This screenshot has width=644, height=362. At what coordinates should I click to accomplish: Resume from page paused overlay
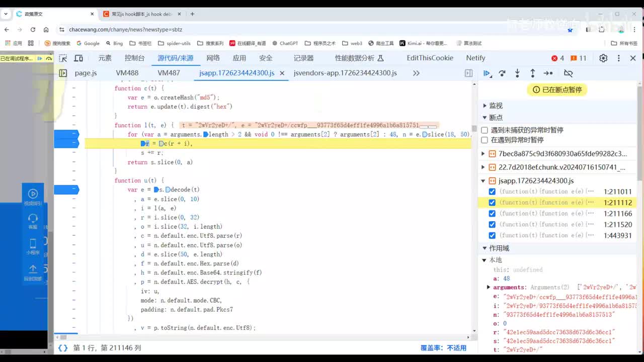pyautogui.click(x=40, y=58)
